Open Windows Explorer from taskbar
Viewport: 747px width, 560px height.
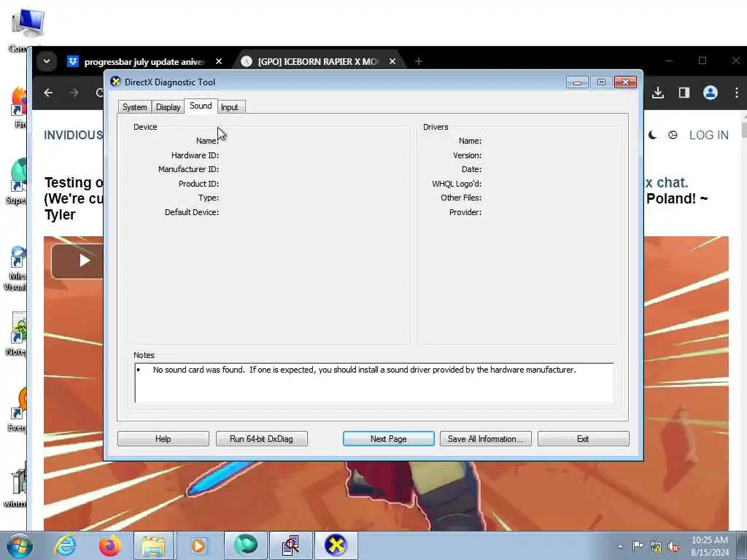click(x=153, y=545)
